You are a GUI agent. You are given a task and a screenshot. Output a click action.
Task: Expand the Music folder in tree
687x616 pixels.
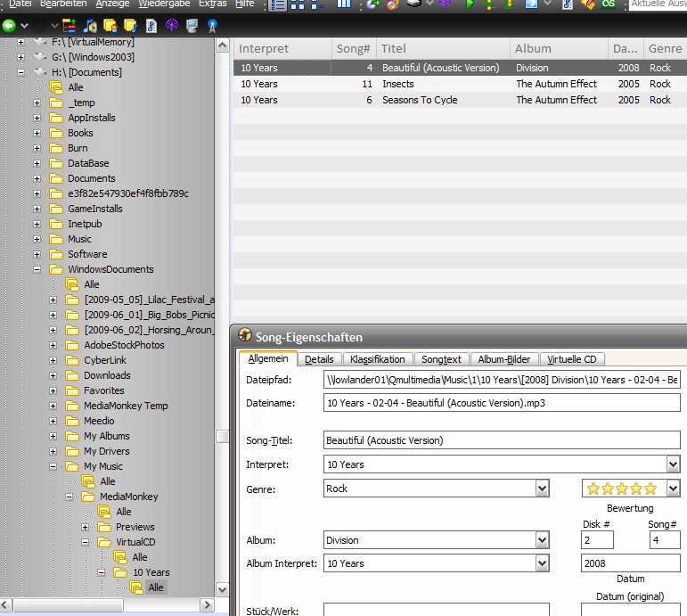pyautogui.click(x=37, y=239)
